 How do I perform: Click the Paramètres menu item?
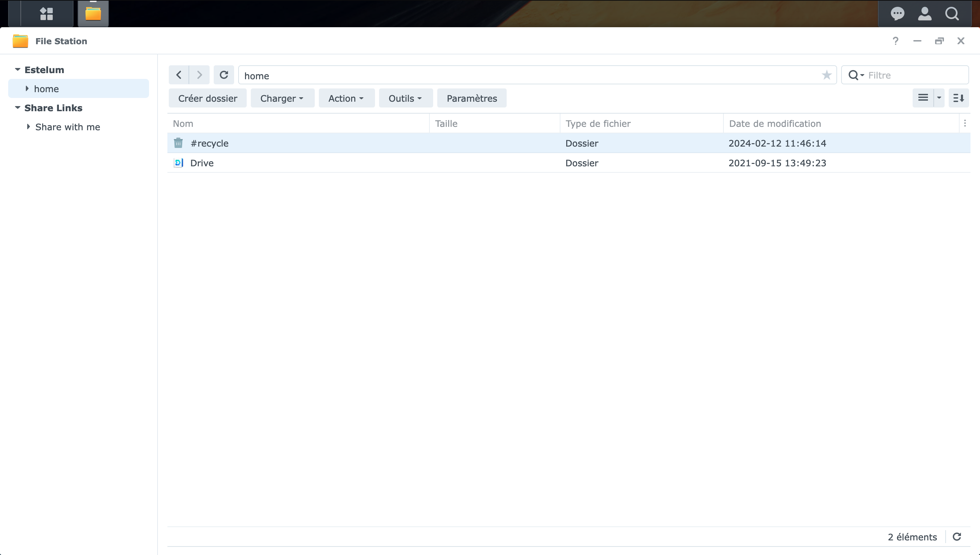point(472,98)
